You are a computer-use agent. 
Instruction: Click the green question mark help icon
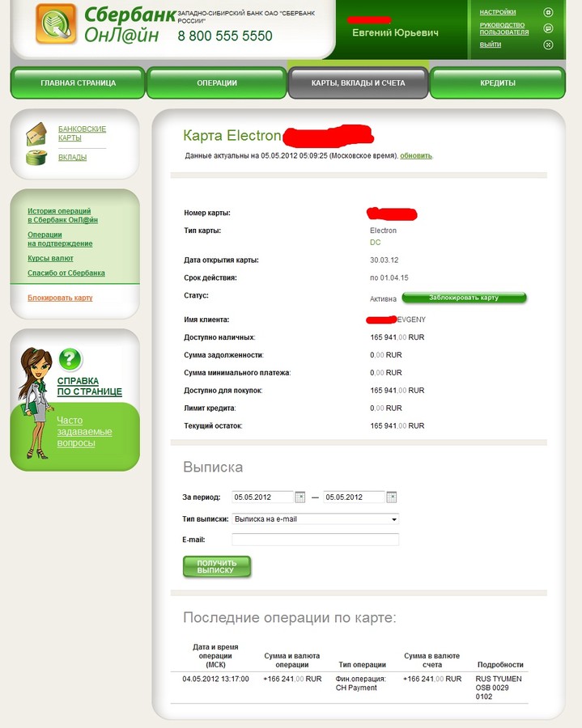tap(70, 359)
